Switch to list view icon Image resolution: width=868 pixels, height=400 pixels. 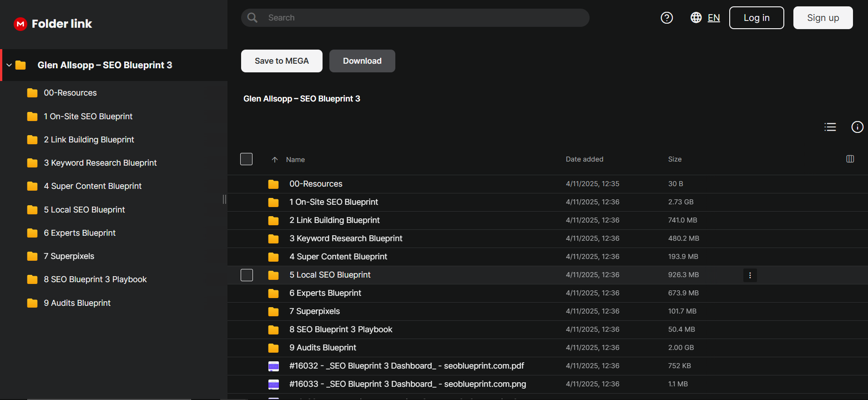(830, 127)
